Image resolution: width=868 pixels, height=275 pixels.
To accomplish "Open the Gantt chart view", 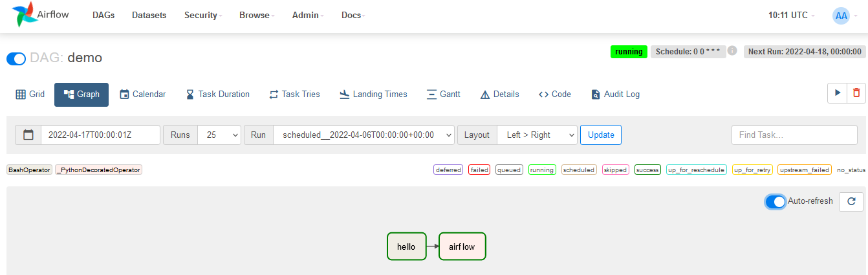I will 443,94.
